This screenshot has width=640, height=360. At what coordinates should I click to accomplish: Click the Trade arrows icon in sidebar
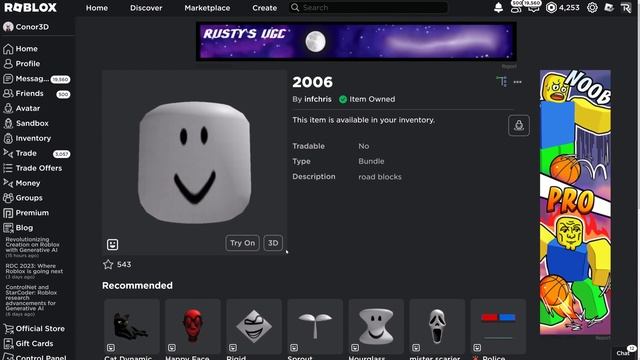pyautogui.click(x=8, y=153)
